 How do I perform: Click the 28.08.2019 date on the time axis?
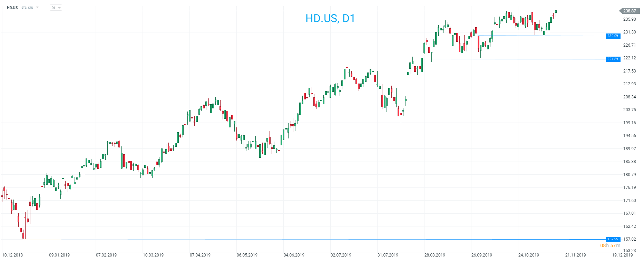435,255
